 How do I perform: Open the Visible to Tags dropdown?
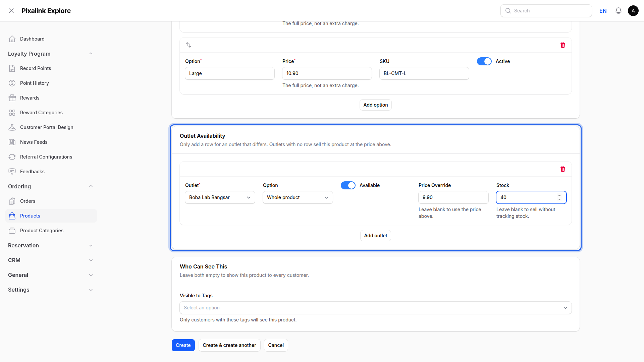(x=376, y=308)
